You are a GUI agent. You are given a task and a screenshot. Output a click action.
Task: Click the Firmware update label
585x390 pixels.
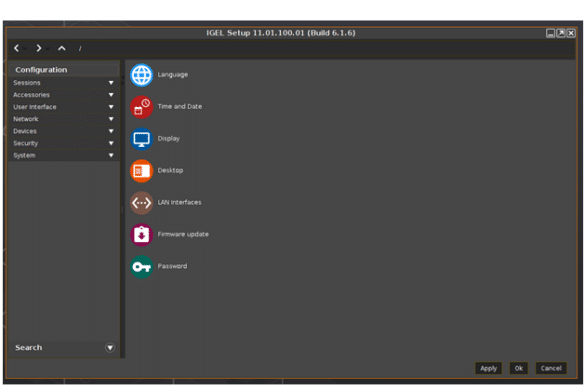[183, 234]
